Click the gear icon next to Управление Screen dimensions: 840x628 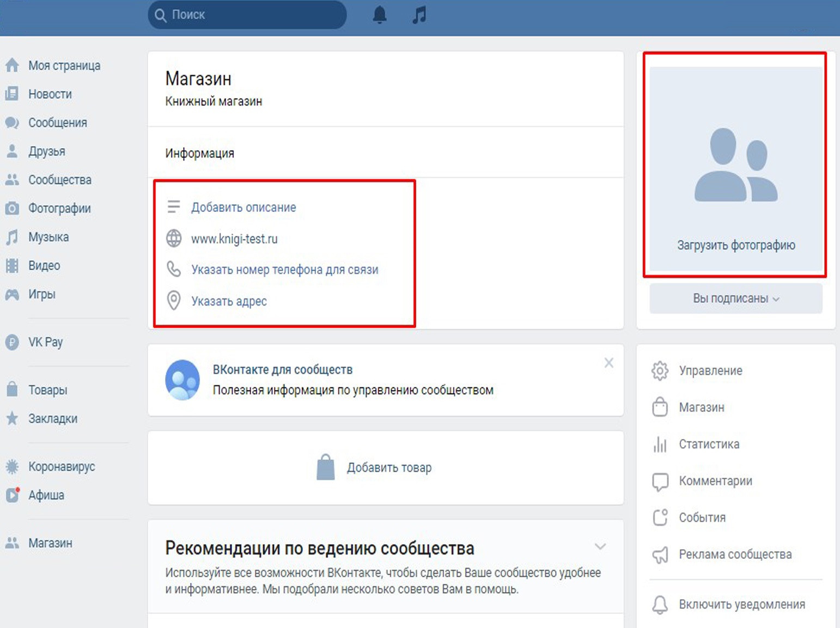pyautogui.click(x=660, y=370)
